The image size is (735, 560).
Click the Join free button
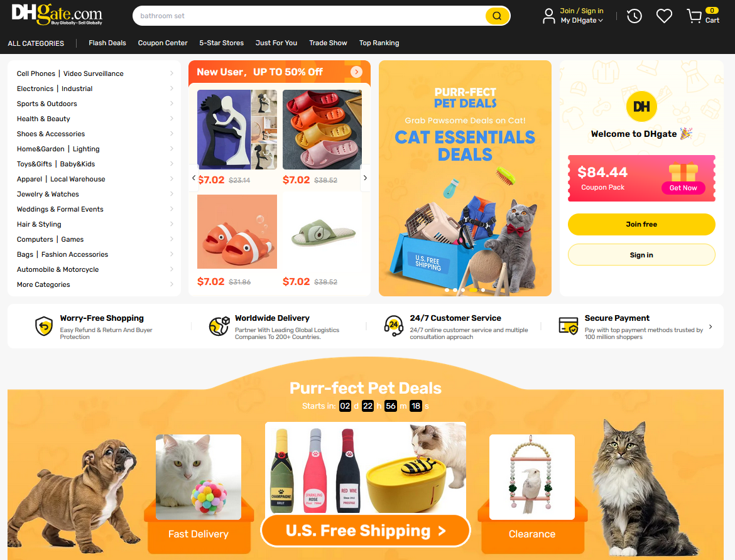[641, 224]
